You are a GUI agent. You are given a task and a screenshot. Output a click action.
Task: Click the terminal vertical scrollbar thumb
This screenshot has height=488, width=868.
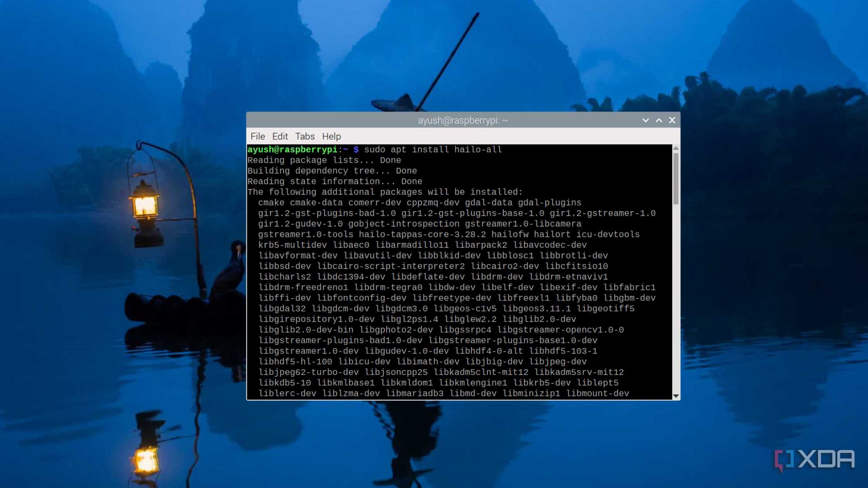click(x=676, y=179)
